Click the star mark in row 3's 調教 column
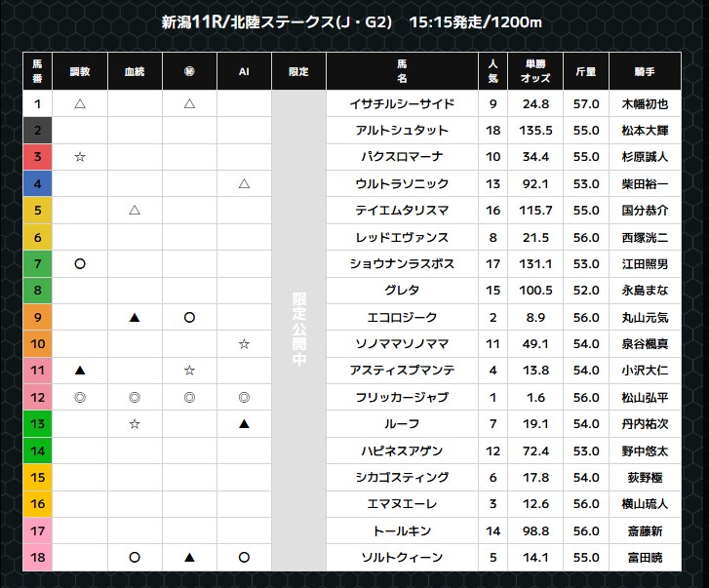This screenshot has height=588, width=709. (x=80, y=157)
